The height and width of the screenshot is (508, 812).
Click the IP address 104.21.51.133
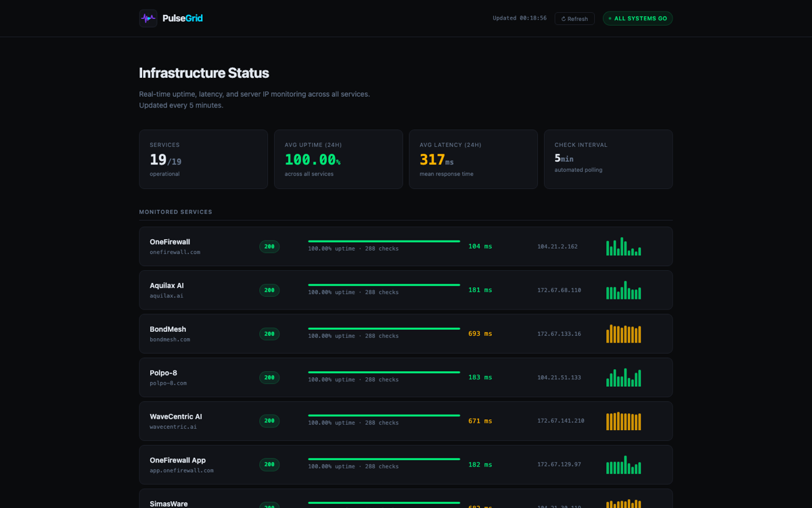click(x=559, y=377)
